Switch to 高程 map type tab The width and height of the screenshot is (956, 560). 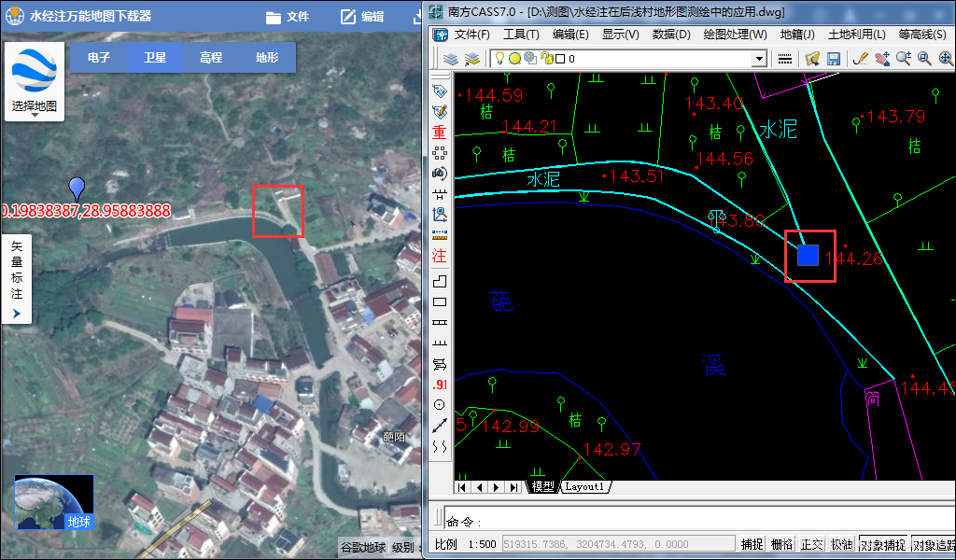click(211, 57)
